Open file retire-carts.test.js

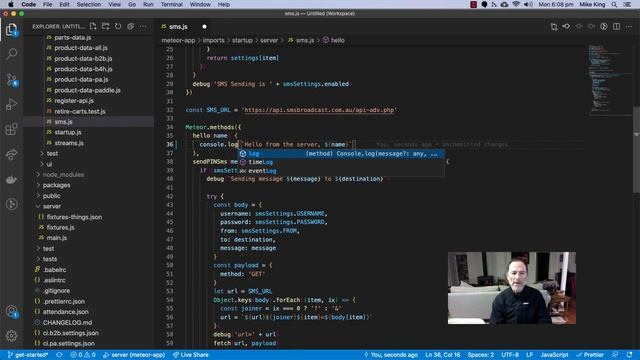[80, 111]
